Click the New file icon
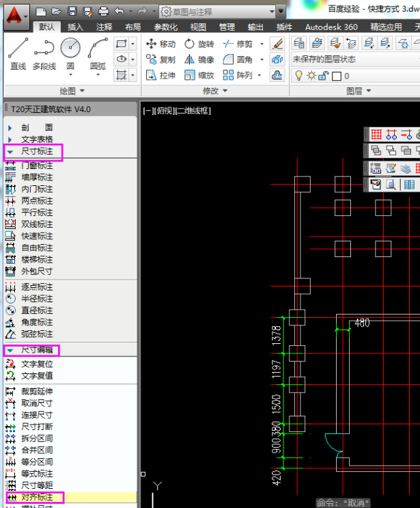The width and height of the screenshot is (420, 508). (41, 12)
